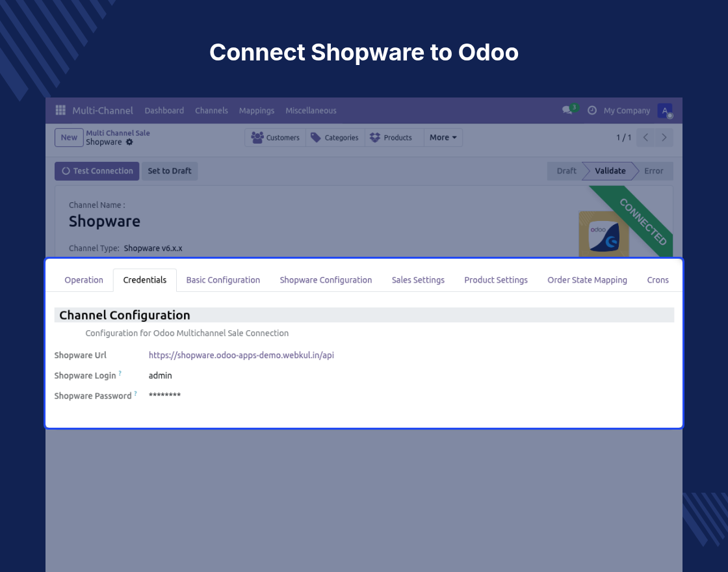728x572 pixels.
Task: Switch to the Sales Settings tab
Action: 419,280
